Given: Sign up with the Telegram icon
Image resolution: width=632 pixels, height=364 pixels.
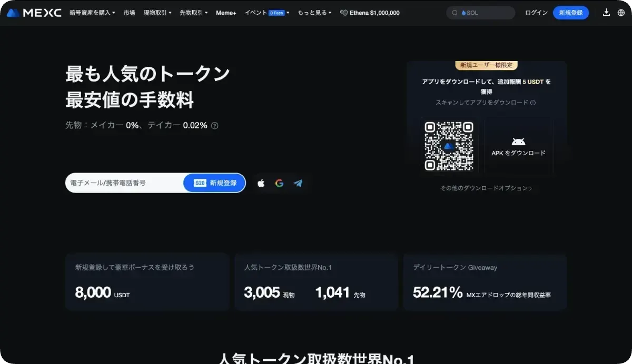Looking at the screenshot, I should [x=298, y=183].
